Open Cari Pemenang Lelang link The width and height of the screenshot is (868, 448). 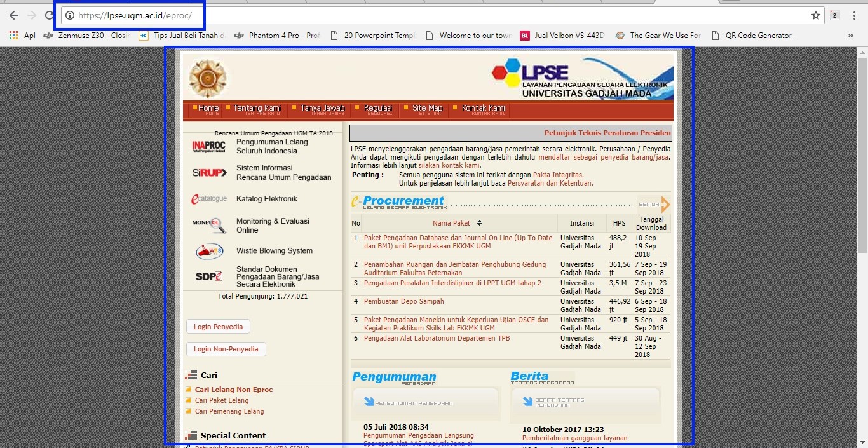229,411
